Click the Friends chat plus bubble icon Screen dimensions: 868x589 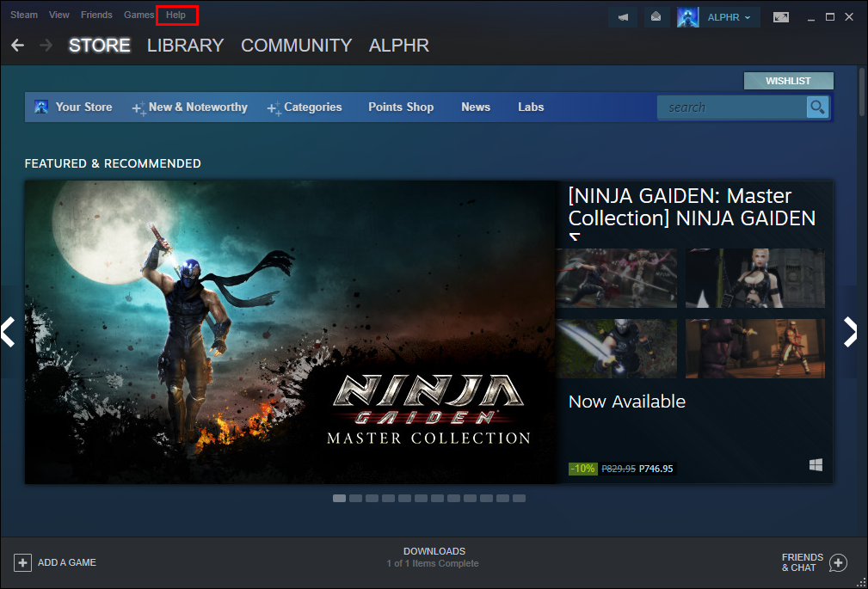(838, 563)
